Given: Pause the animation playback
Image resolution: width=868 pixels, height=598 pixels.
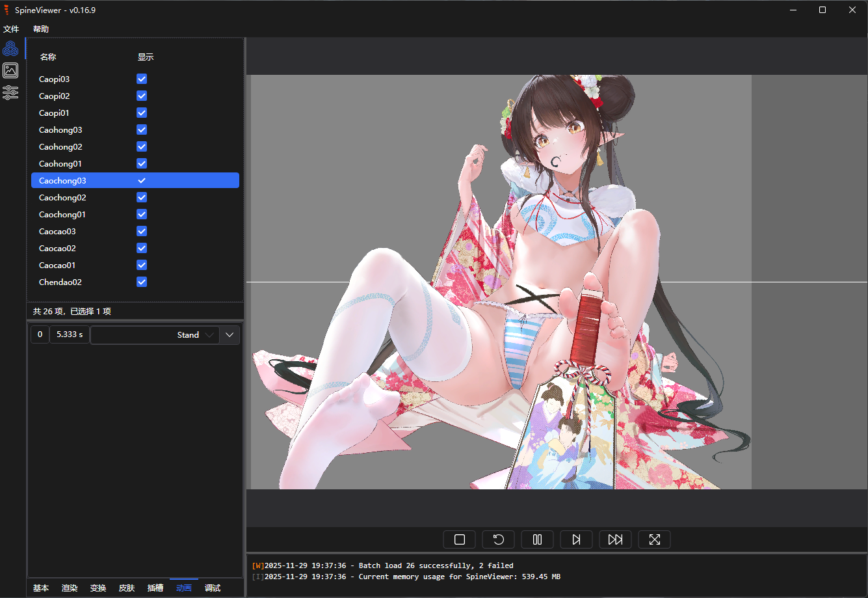Looking at the screenshot, I should click(538, 539).
